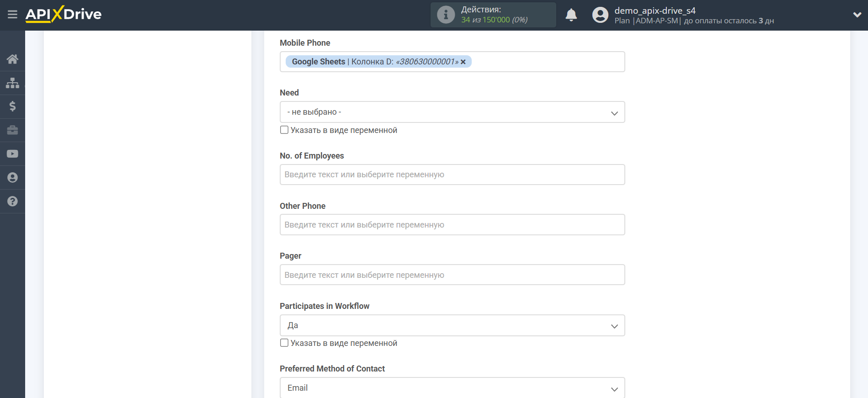Expand the account menu chevron
The image size is (868, 398).
(857, 15)
